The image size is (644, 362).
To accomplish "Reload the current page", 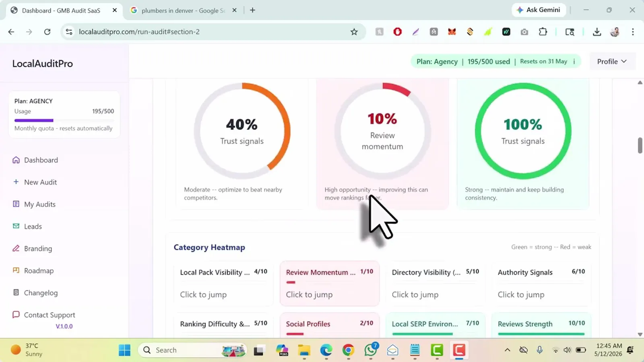I will (x=47, y=32).
